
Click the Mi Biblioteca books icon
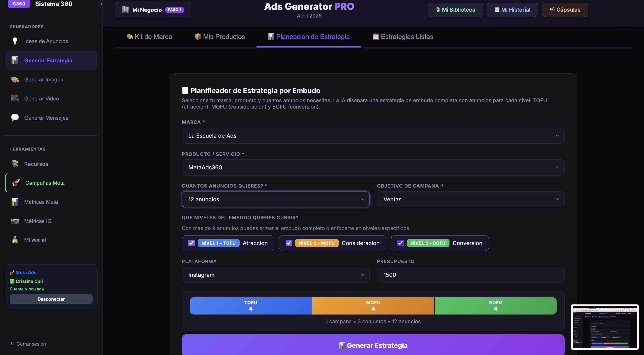(438, 10)
